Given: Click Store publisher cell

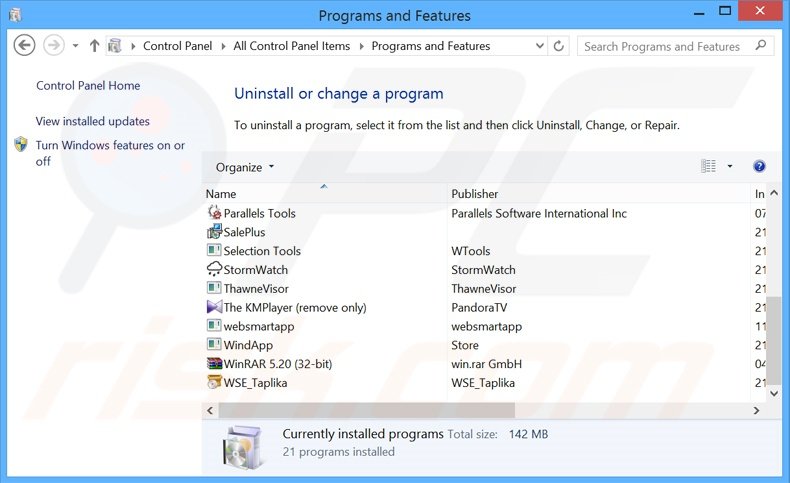Looking at the screenshot, I should click(x=465, y=346).
